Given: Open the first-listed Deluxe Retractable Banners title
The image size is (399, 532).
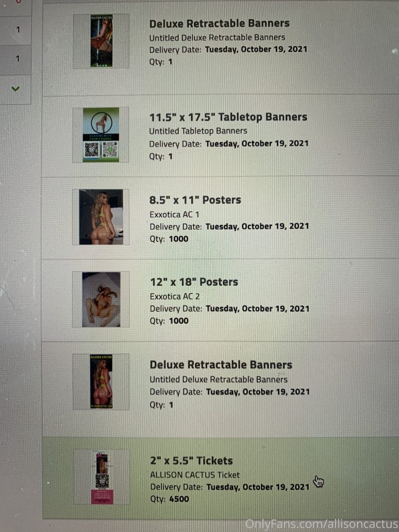Looking at the screenshot, I should tap(219, 23).
